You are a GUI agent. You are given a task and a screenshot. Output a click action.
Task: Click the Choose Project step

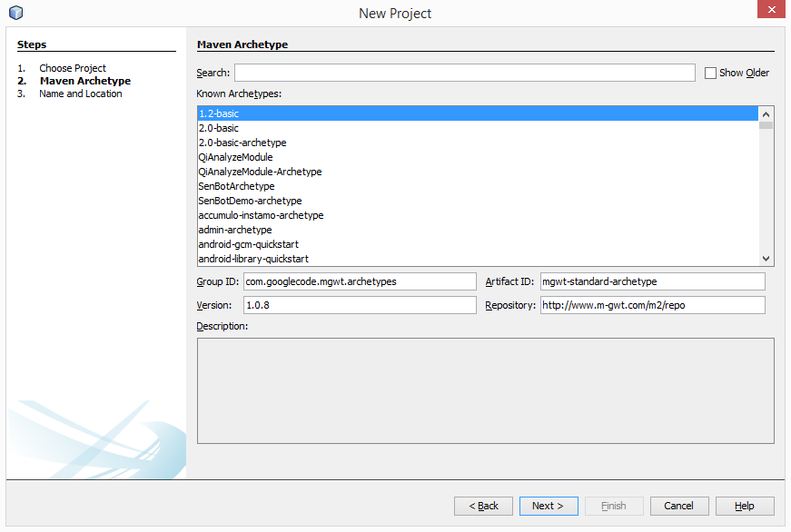pos(73,68)
